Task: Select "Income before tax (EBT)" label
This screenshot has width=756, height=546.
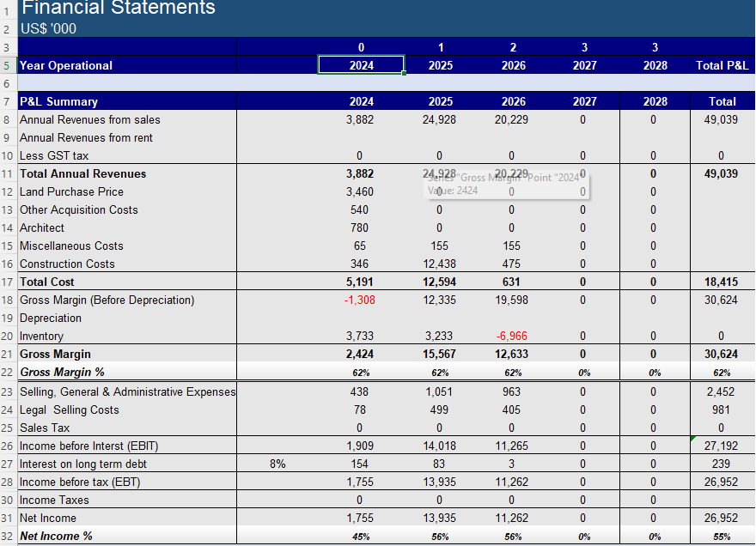Action: coord(80,482)
